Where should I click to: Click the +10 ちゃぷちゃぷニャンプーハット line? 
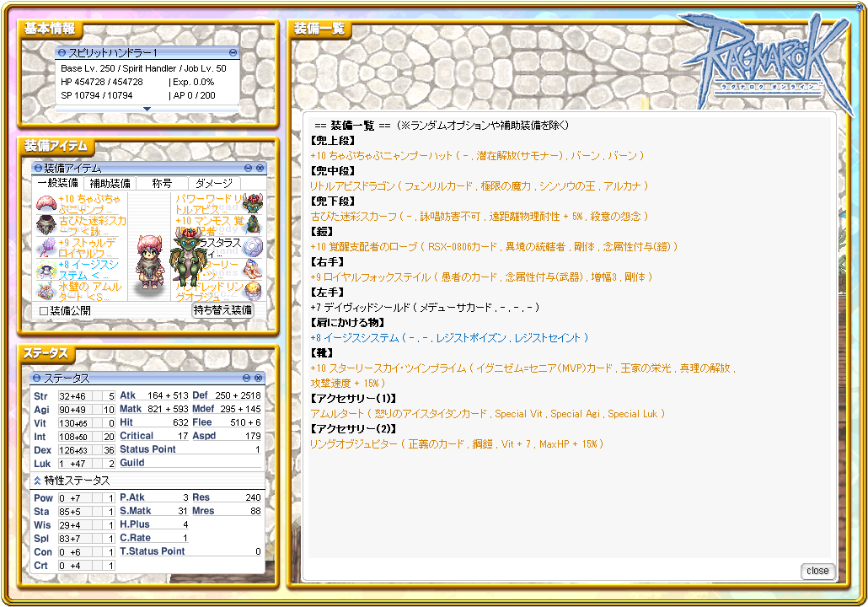point(477,156)
